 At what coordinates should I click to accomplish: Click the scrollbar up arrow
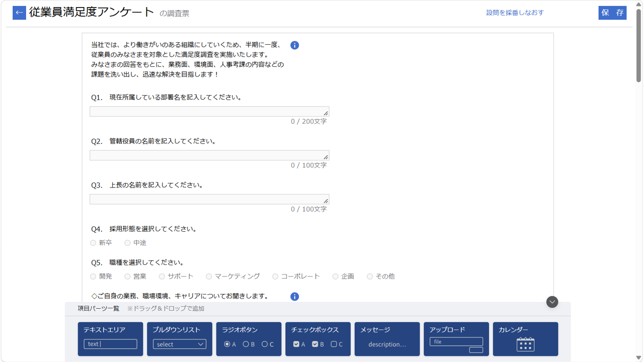(639, 4)
